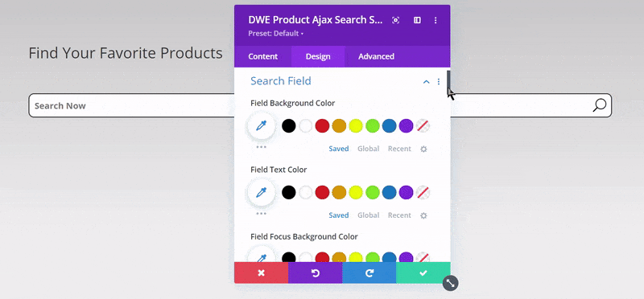This screenshot has width=644, height=299.
Task: Show Recent colors for Field Background Color
Action: (x=399, y=149)
